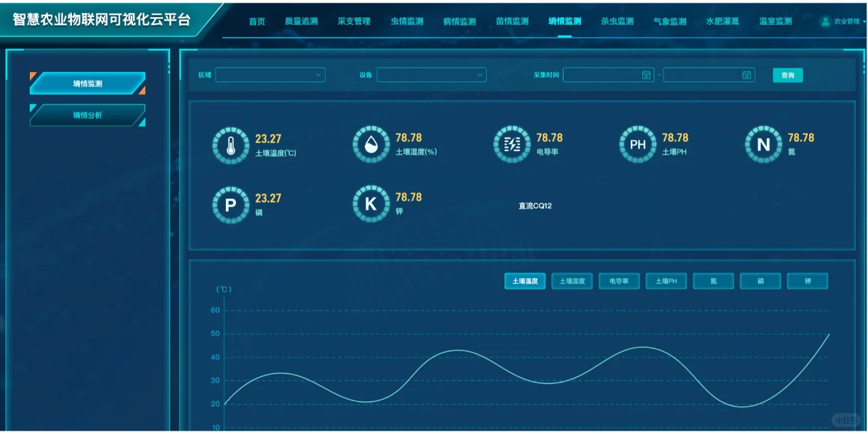This screenshot has height=434, width=868.
Task: Click the platform title 智慧农业物联网可视化云平台
Action: click(x=102, y=20)
